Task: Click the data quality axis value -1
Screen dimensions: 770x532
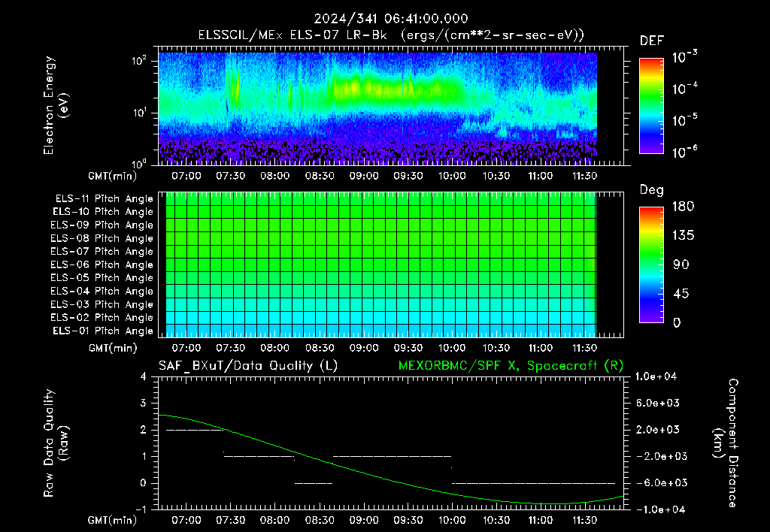Action: coord(141,509)
